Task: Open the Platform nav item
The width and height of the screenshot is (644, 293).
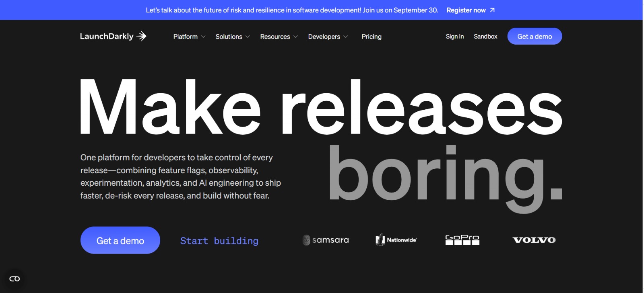Action: click(186, 37)
